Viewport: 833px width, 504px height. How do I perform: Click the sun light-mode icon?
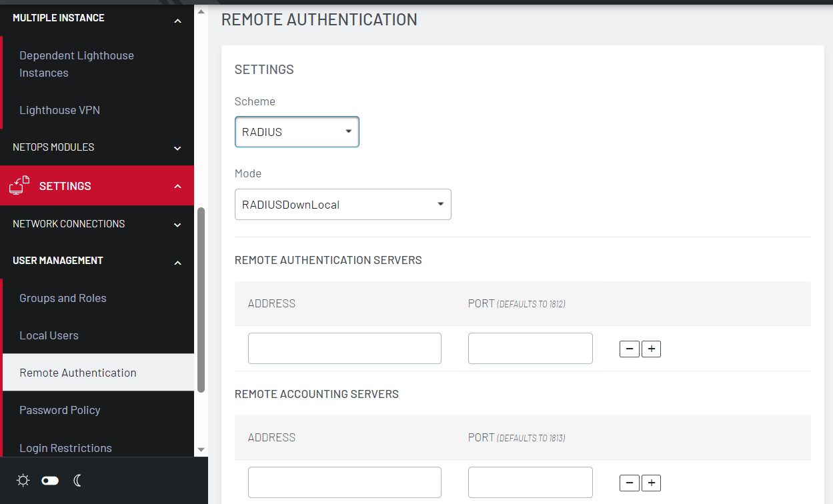point(23,481)
